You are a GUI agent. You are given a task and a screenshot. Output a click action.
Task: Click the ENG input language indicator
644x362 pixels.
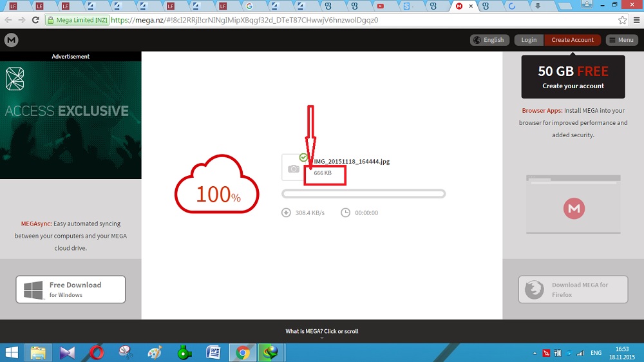[x=596, y=353]
